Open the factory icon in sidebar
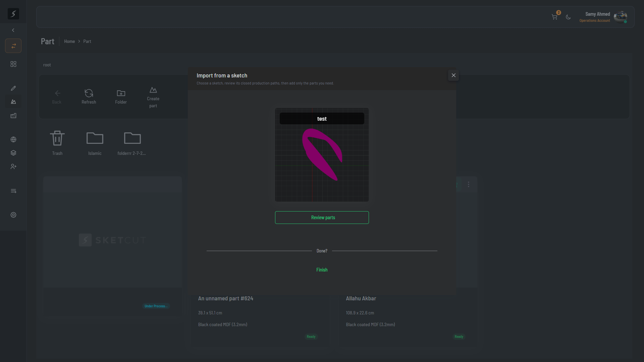 point(13,116)
